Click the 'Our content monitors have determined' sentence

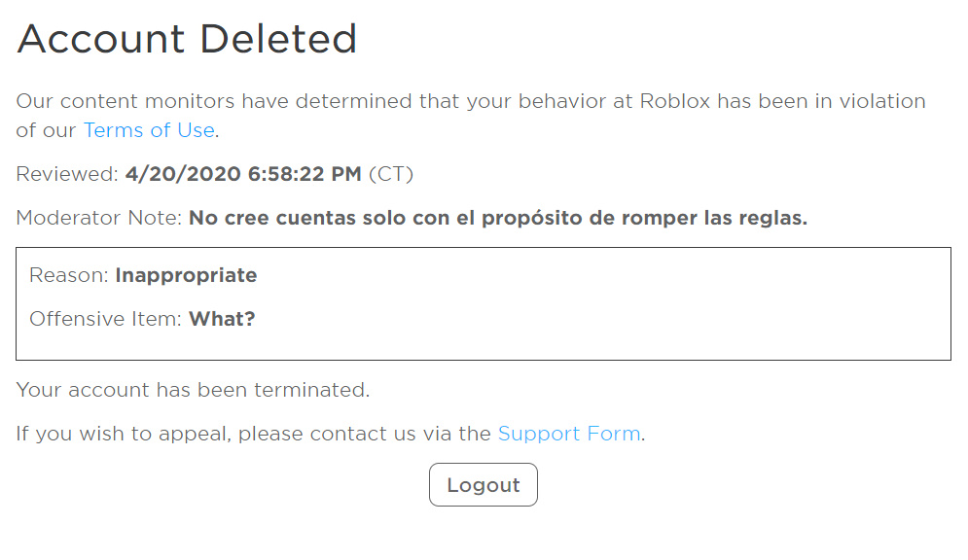click(x=214, y=101)
